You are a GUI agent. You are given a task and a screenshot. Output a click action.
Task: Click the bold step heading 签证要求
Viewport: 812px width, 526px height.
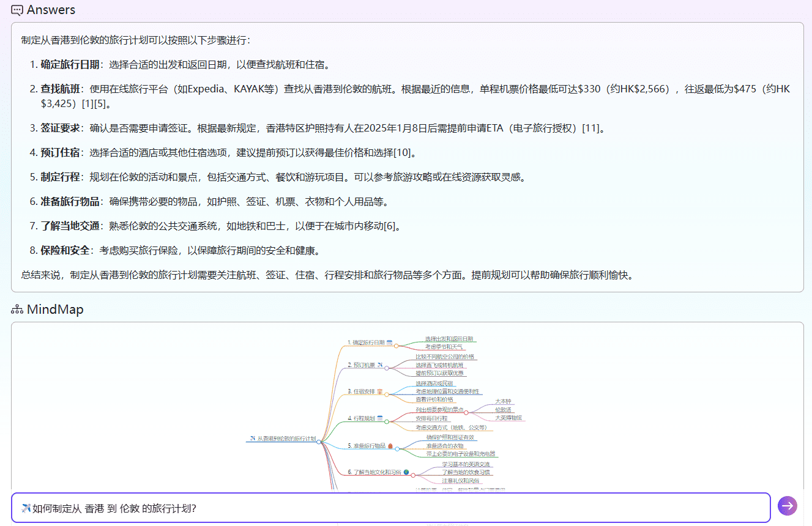click(x=61, y=128)
